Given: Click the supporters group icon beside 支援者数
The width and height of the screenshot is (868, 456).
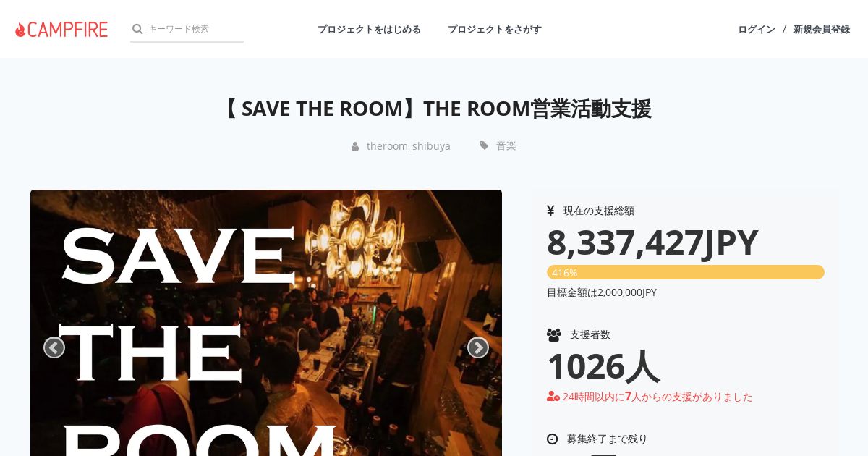Looking at the screenshot, I should click(x=554, y=334).
